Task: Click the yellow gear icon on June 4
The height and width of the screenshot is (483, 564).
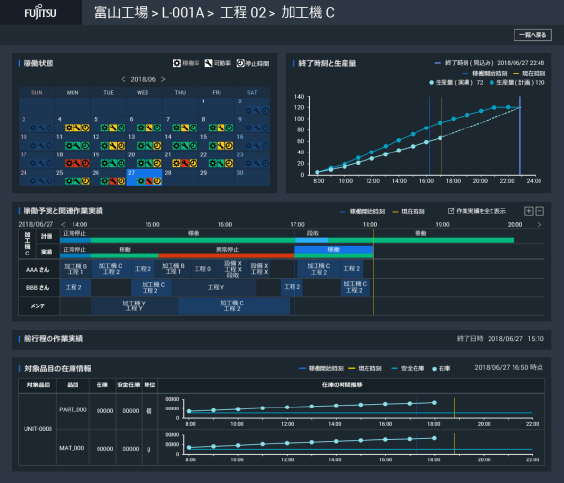Action: coord(69,128)
